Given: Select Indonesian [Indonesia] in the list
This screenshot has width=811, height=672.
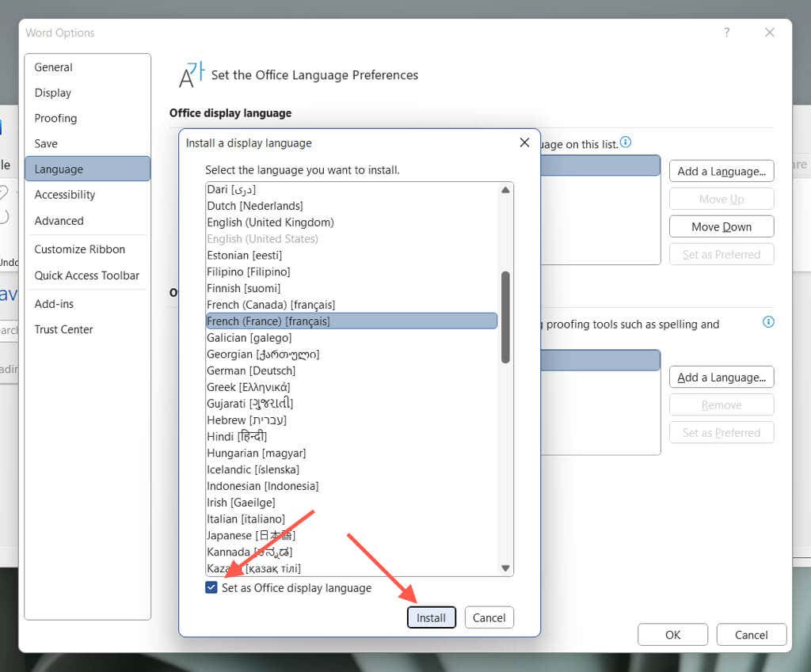Looking at the screenshot, I should 352,487.
